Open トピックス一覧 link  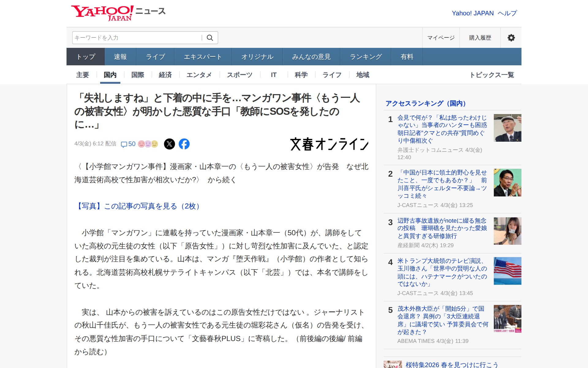coord(492,75)
